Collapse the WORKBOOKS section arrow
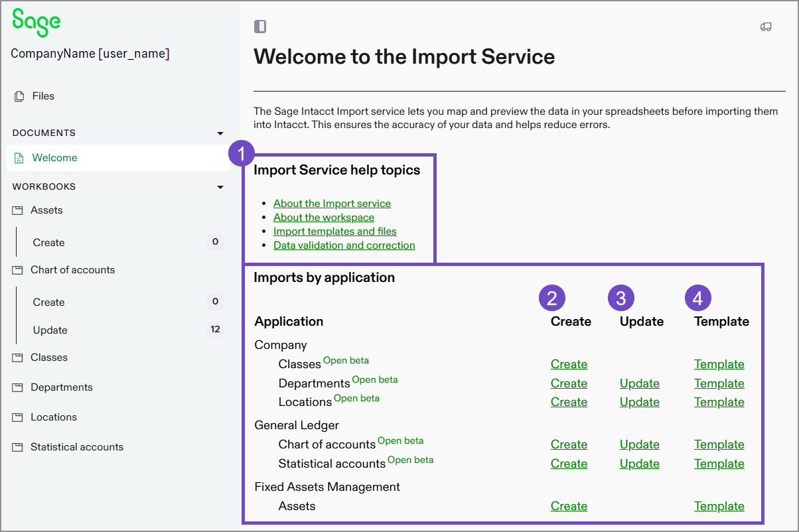The width and height of the screenshot is (799, 532). 220,187
